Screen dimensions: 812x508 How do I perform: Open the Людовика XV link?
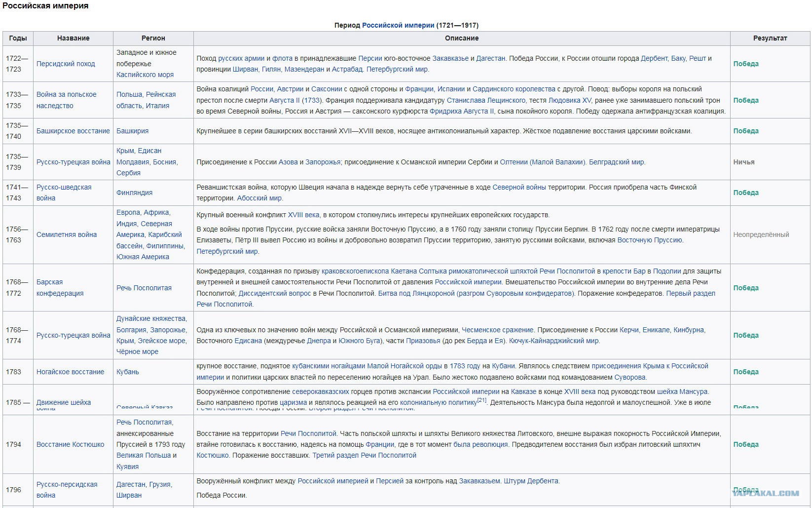(570, 100)
